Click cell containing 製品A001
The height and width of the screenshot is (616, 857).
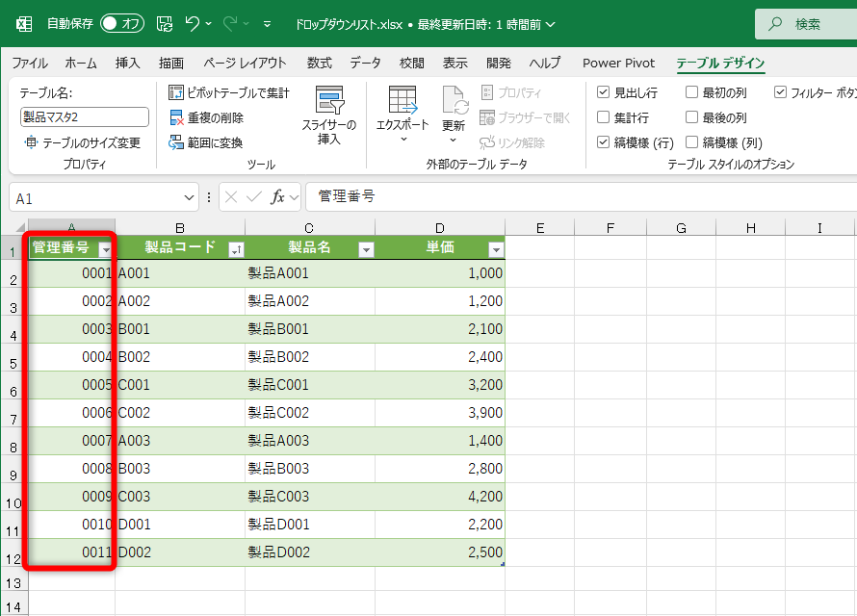coord(310,273)
